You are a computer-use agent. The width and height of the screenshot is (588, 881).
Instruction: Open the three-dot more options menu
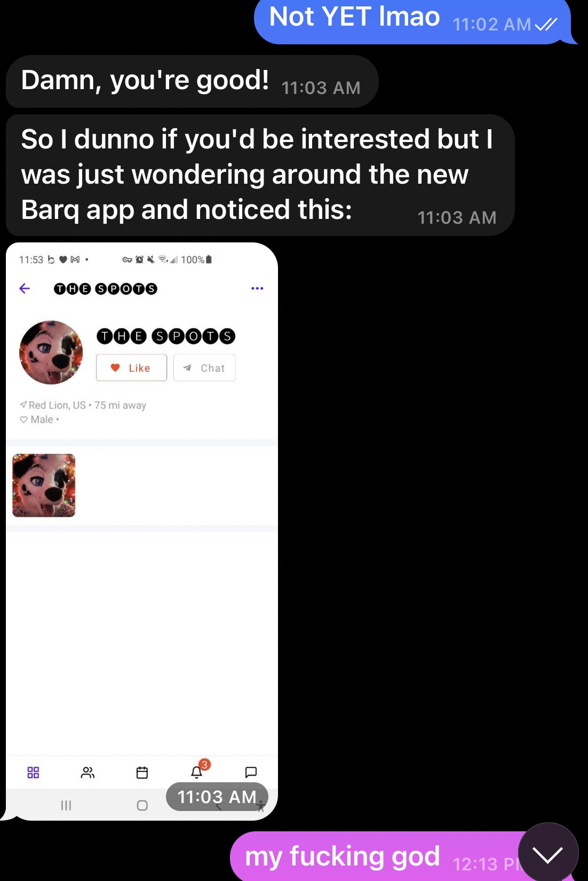[x=257, y=288]
